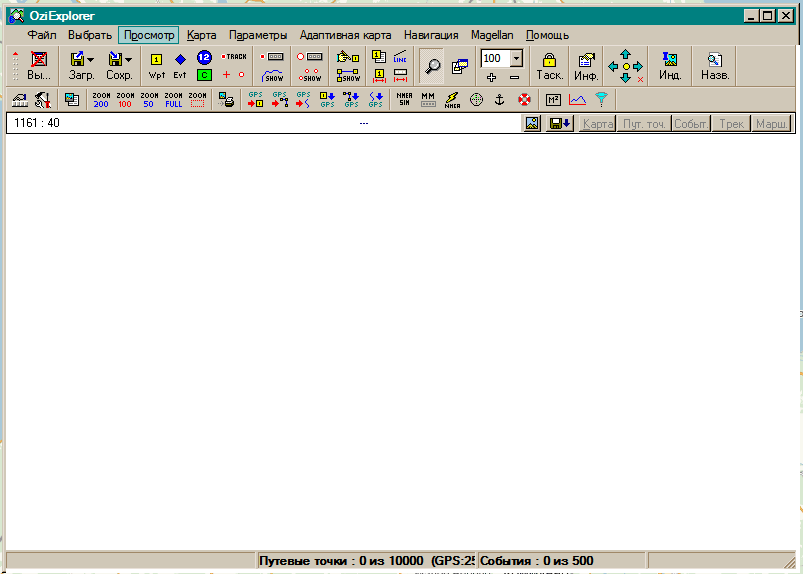803x574 pixels.
Task: Click the red lifebuoy icon
Action: [x=524, y=100]
